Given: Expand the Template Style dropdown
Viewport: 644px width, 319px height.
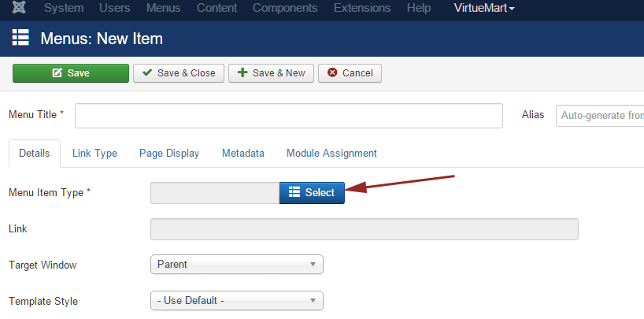Looking at the screenshot, I should click(237, 301).
